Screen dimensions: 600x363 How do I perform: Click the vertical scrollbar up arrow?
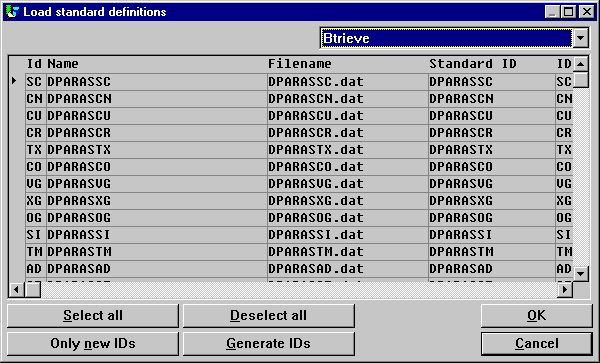click(x=580, y=64)
